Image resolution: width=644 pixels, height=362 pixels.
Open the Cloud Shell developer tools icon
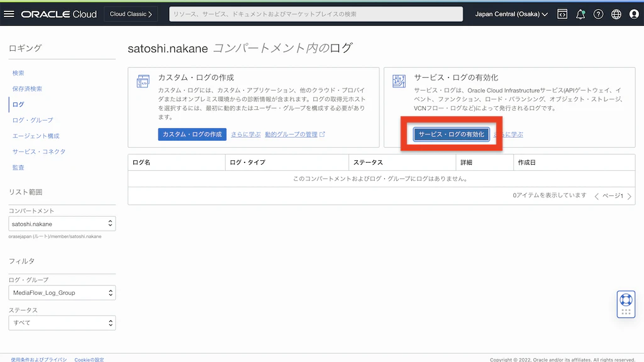coord(562,14)
